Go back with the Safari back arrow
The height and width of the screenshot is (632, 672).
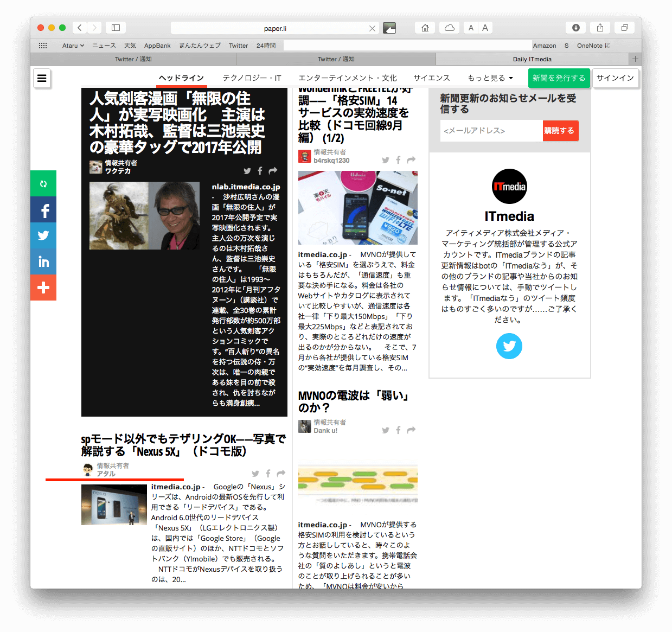click(x=80, y=28)
